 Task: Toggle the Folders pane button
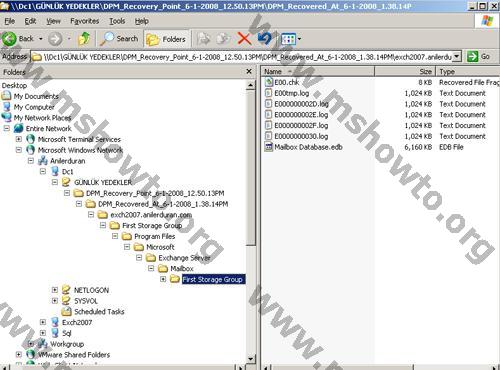[166, 39]
